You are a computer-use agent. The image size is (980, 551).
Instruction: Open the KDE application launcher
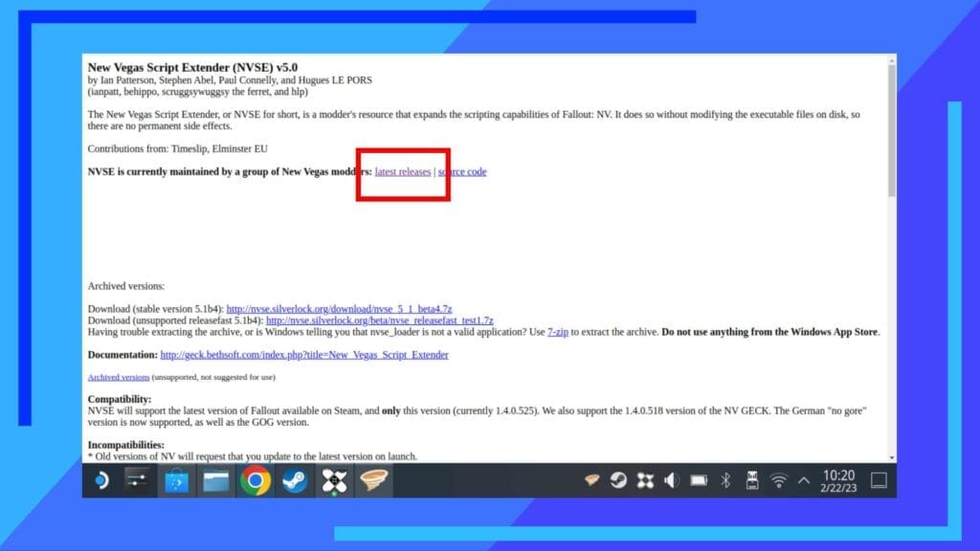click(x=100, y=480)
